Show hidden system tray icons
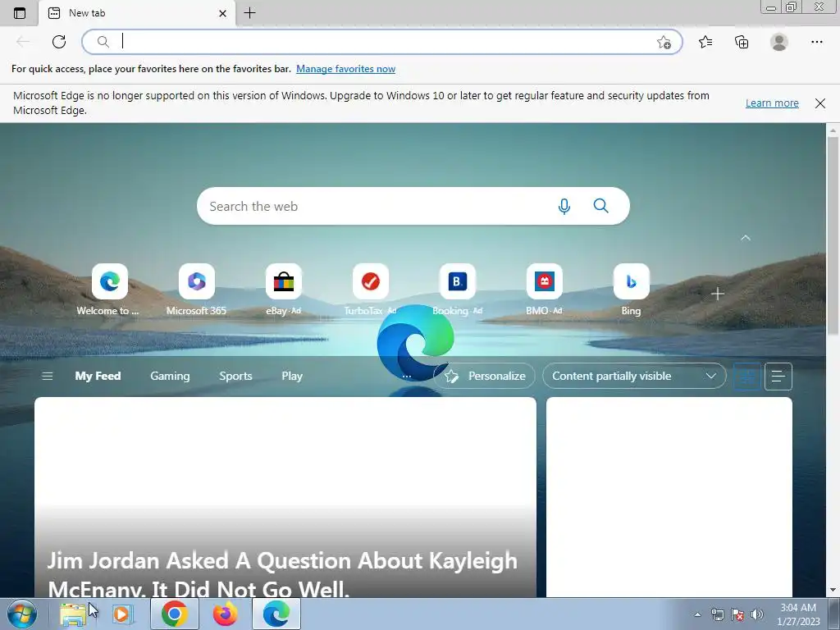 pyautogui.click(x=697, y=614)
